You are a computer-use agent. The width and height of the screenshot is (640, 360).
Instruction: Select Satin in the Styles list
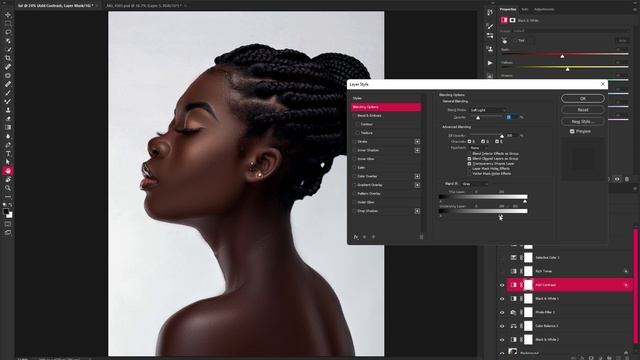[x=361, y=168]
